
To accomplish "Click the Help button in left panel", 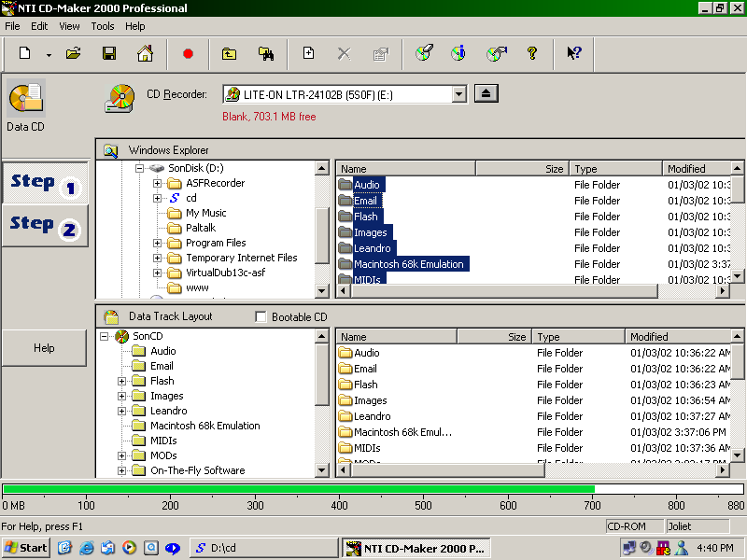I will click(x=44, y=348).
